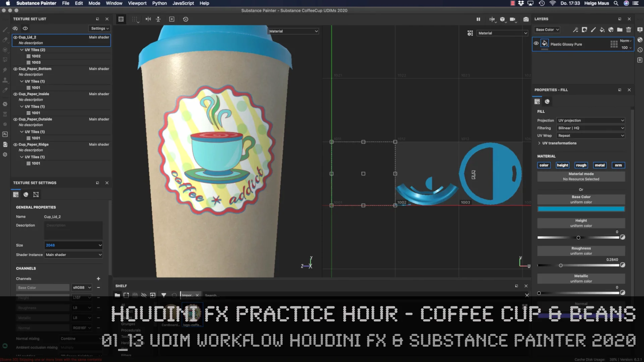Delete layer with the trash icon

[x=629, y=29]
